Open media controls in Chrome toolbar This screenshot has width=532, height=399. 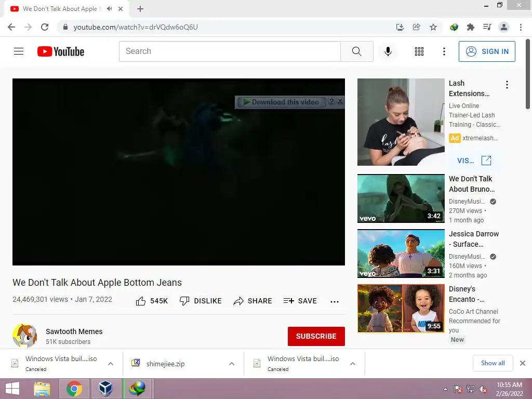click(x=487, y=27)
